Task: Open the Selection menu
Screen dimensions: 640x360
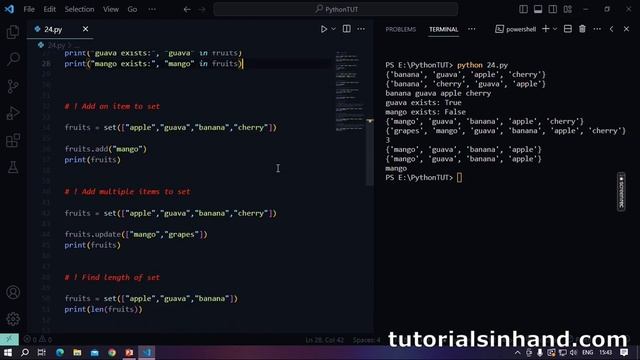Action: click(x=79, y=9)
